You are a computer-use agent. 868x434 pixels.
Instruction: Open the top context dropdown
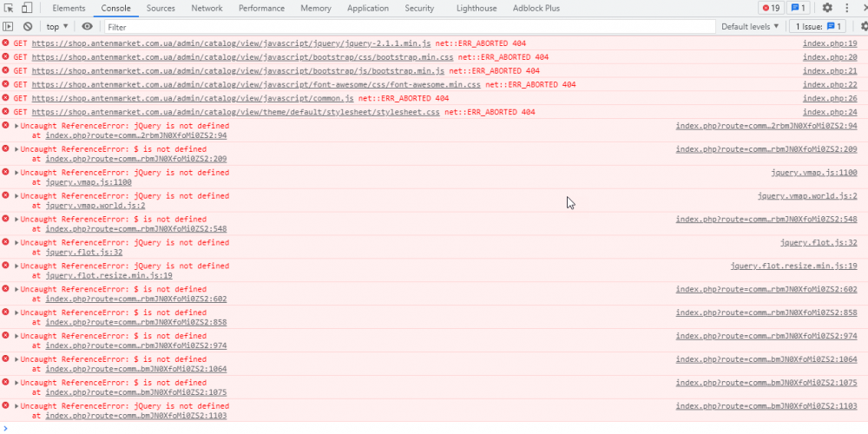pos(57,27)
